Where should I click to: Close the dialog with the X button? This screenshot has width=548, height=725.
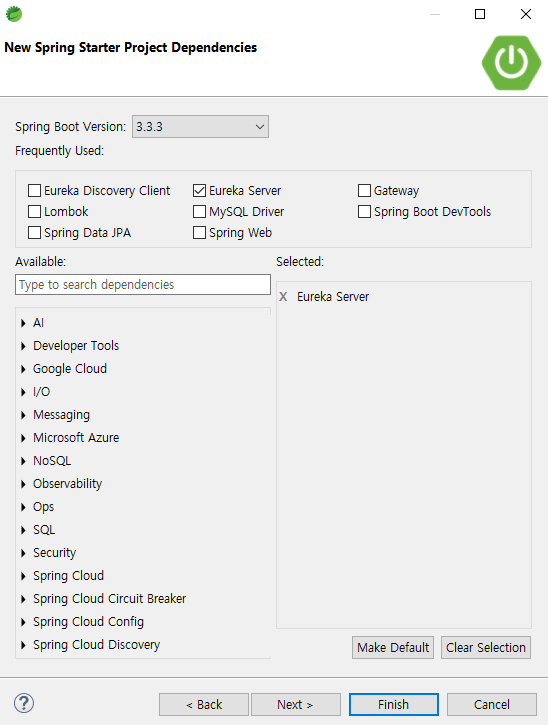click(526, 14)
